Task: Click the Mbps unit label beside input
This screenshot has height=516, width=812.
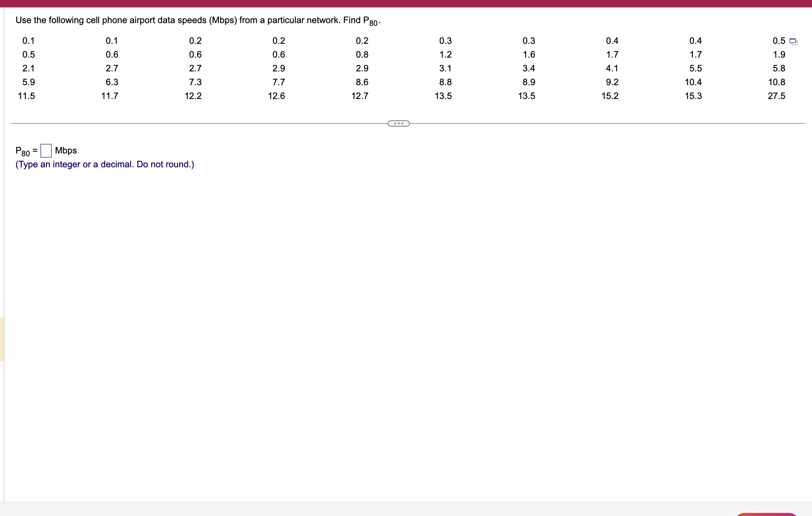Action: coord(66,150)
